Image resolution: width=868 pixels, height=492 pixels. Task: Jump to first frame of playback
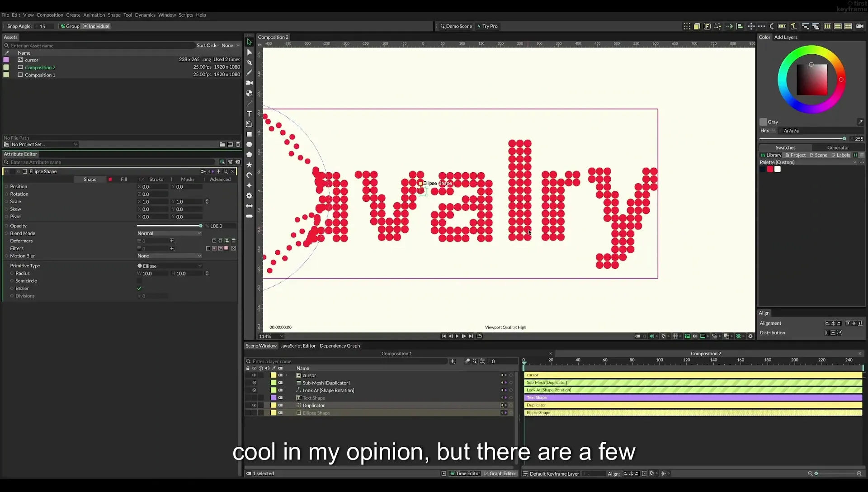coord(443,336)
